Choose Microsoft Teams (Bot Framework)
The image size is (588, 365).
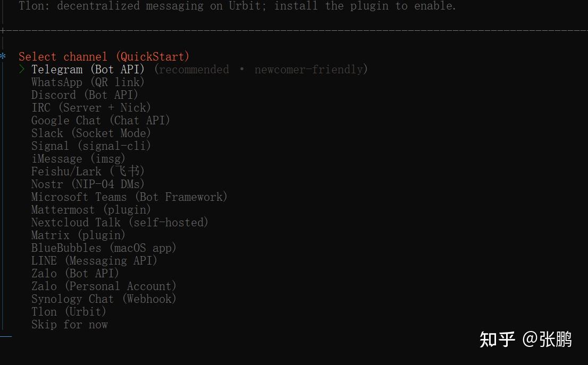[129, 197]
